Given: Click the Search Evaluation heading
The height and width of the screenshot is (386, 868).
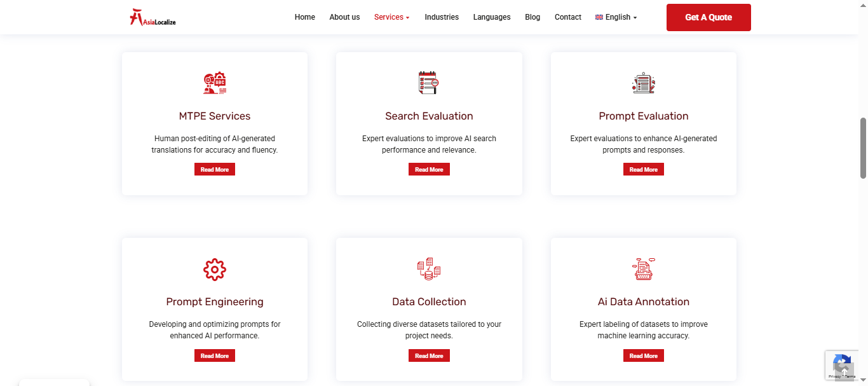Looking at the screenshot, I should [x=429, y=116].
